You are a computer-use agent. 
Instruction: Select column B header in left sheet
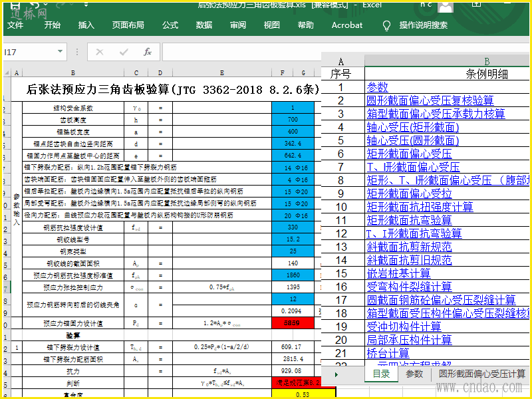click(x=73, y=72)
